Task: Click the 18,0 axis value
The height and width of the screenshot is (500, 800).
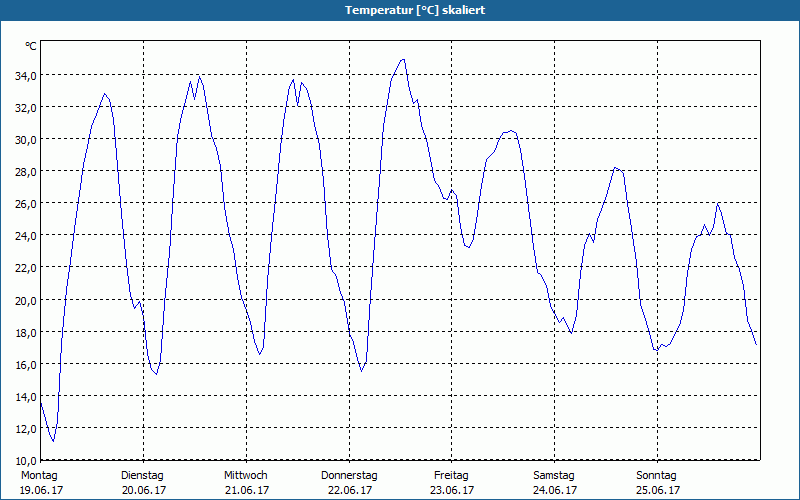Action: (26, 333)
